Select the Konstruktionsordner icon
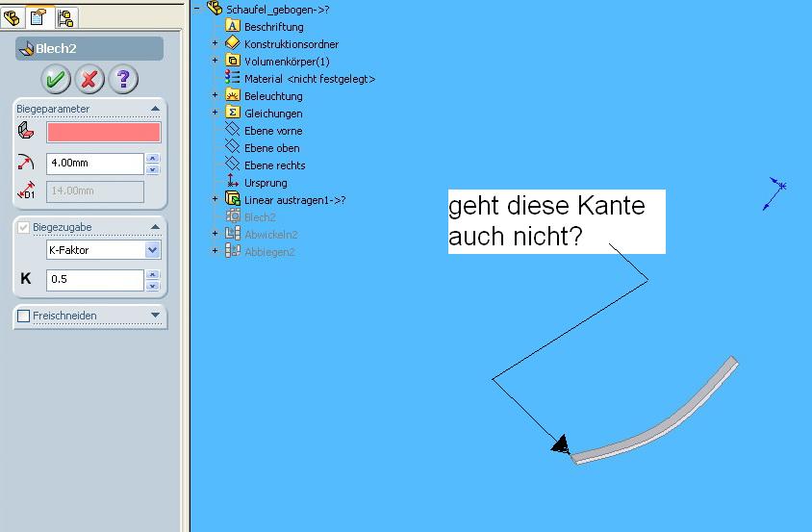The image size is (812, 532). (x=233, y=42)
